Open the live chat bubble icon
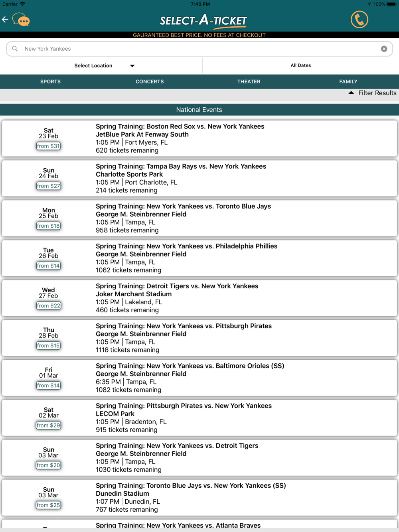 tap(21, 20)
